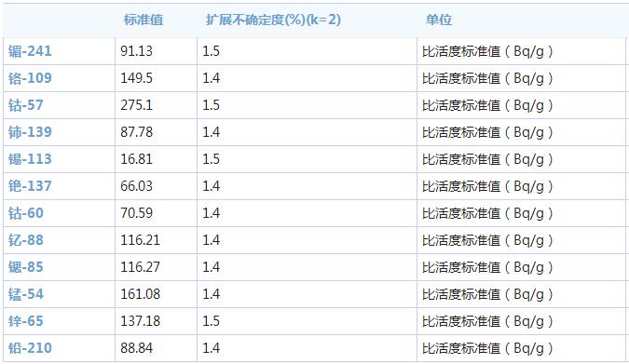Click the uncertainty 1.4 in 钇-88 row
629x364 pixels.
pyautogui.click(x=211, y=240)
